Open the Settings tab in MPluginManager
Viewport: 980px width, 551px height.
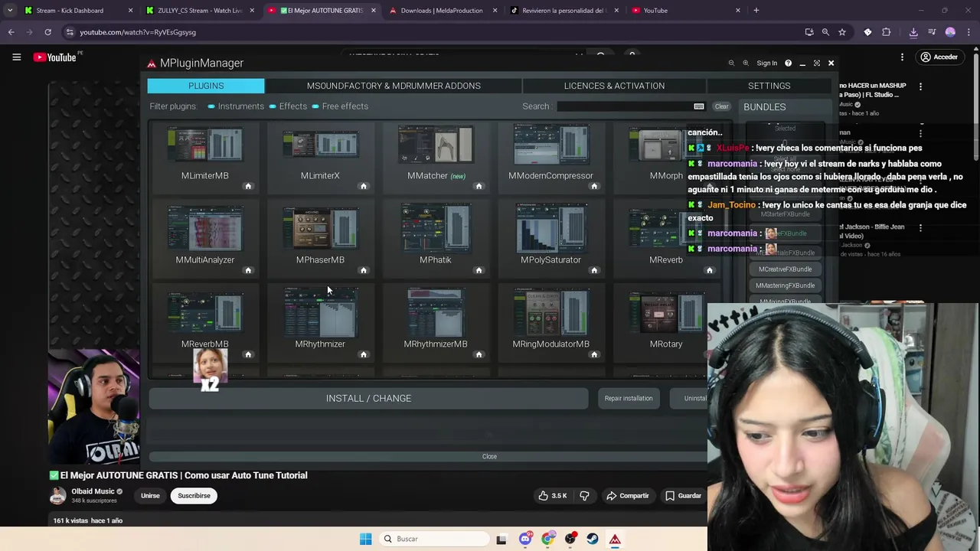[x=769, y=86]
